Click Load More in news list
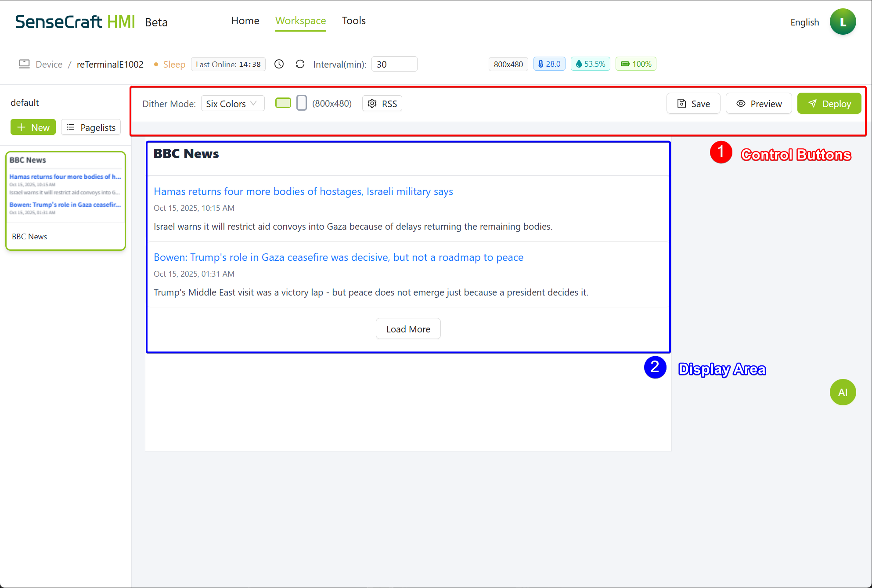The width and height of the screenshot is (872, 588). [408, 329]
